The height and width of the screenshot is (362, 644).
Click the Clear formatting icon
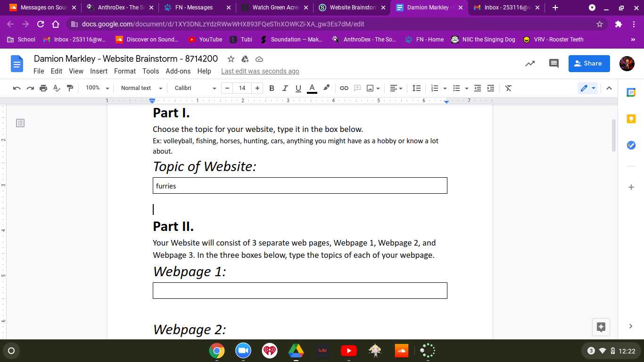(x=508, y=88)
